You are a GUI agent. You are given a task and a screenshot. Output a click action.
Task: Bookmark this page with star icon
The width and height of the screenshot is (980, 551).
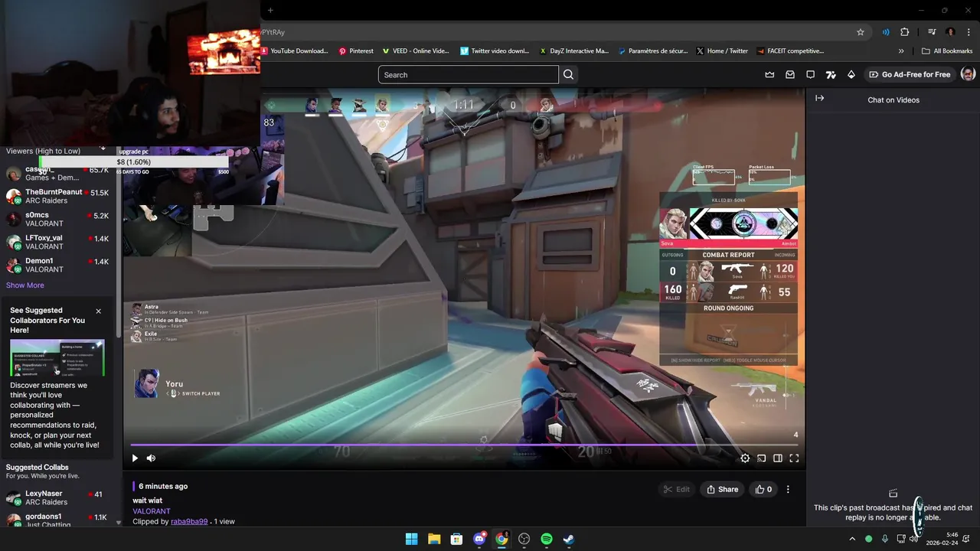[861, 32]
